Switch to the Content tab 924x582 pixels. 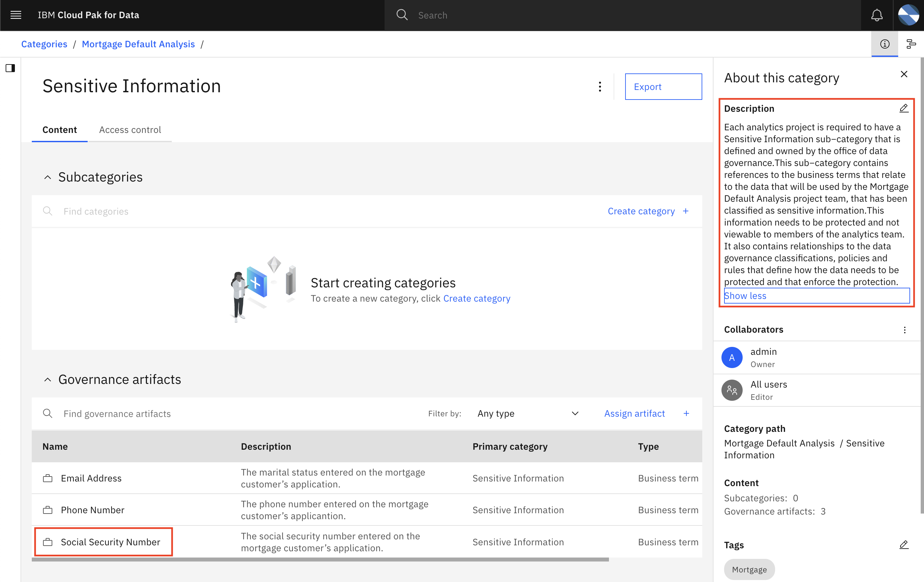60,130
